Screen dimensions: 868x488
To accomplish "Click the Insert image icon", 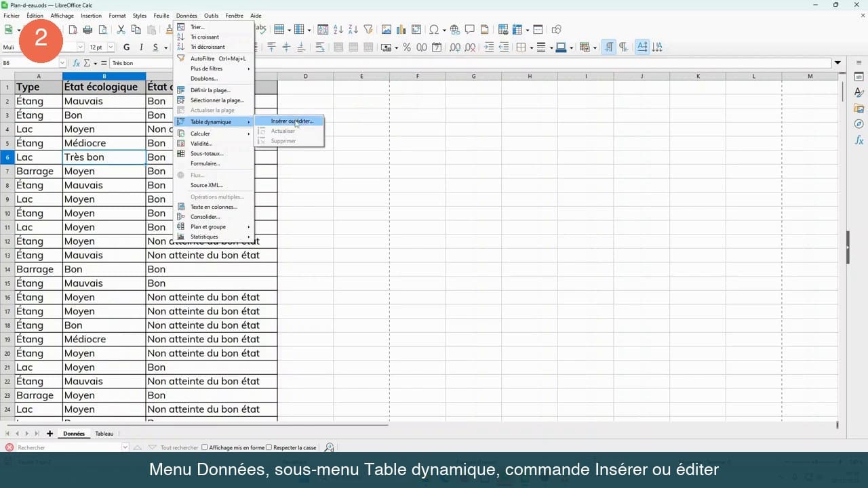I will pos(387,30).
